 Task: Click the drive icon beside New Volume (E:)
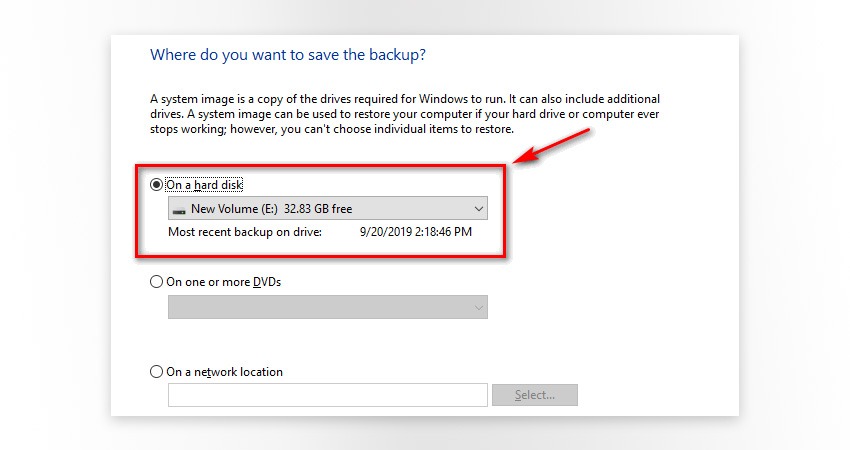(178, 210)
